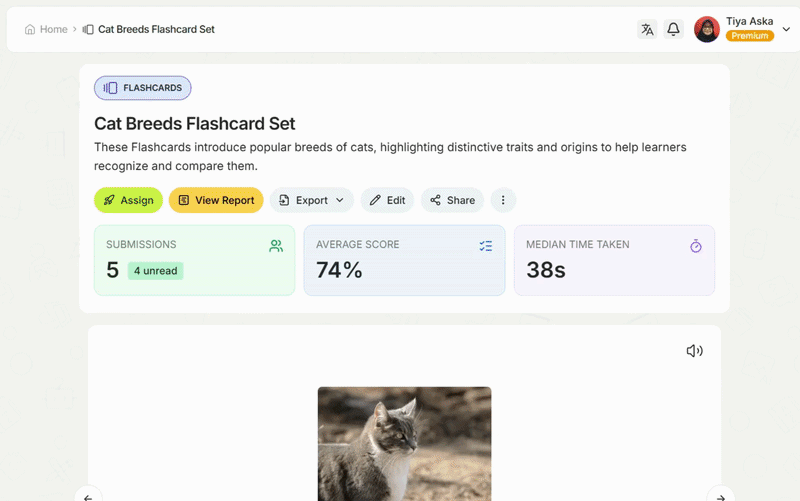
Task: Edit the flashcard set
Action: coord(387,200)
